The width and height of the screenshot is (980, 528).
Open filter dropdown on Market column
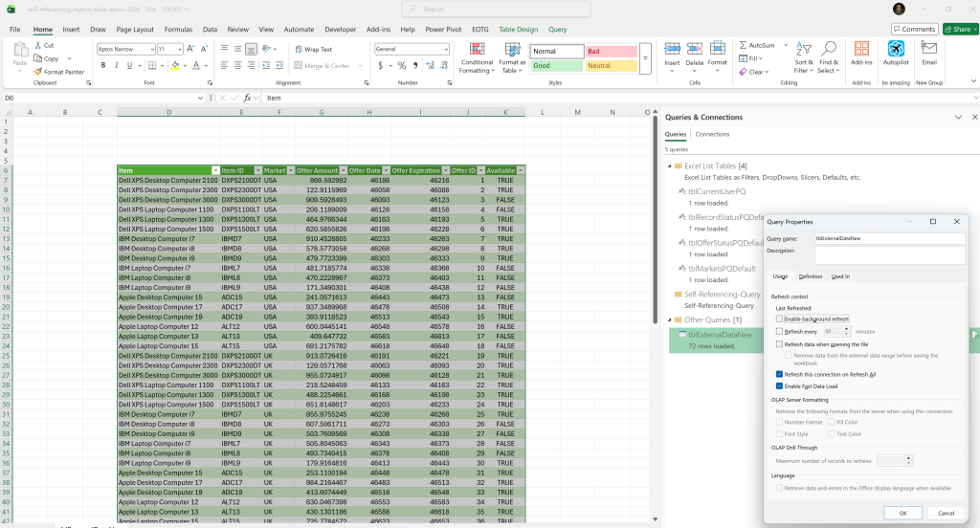tap(291, 170)
